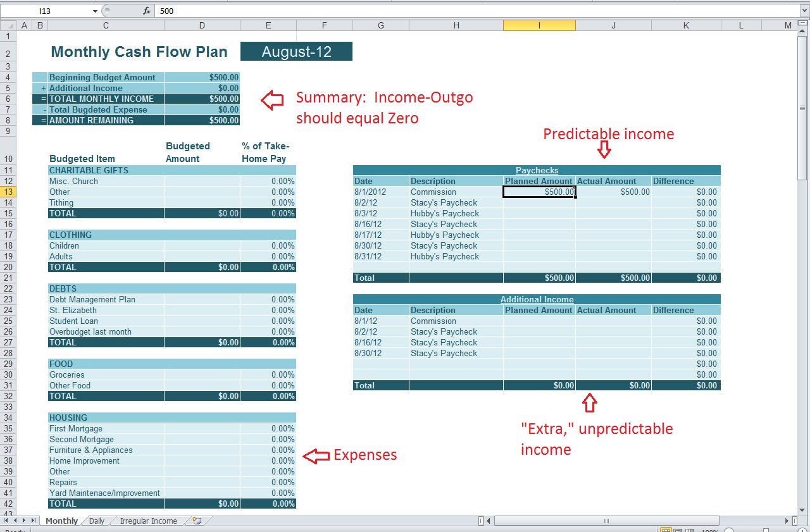Open the Monthly sheet tab
Image resolution: width=810 pixels, height=532 pixels.
click(x=61, y=521)
